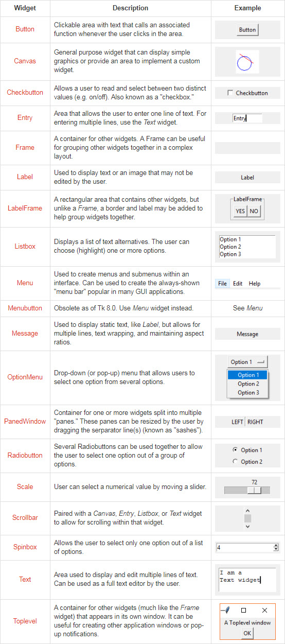This screenshot has width=285, height=644.
Task: Click inside the Entry text field
Action: [x=247, y=118]
